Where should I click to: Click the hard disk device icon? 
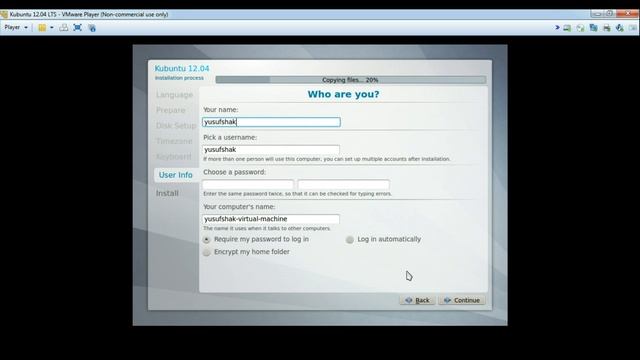[x=567, y=28]
